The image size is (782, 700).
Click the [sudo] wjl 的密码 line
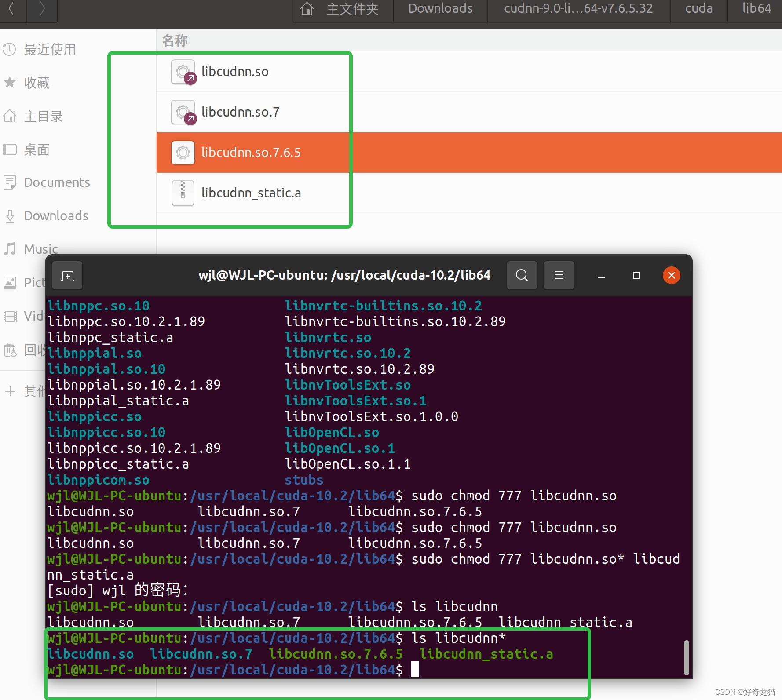pyautogui.click(x=118, y=590)
